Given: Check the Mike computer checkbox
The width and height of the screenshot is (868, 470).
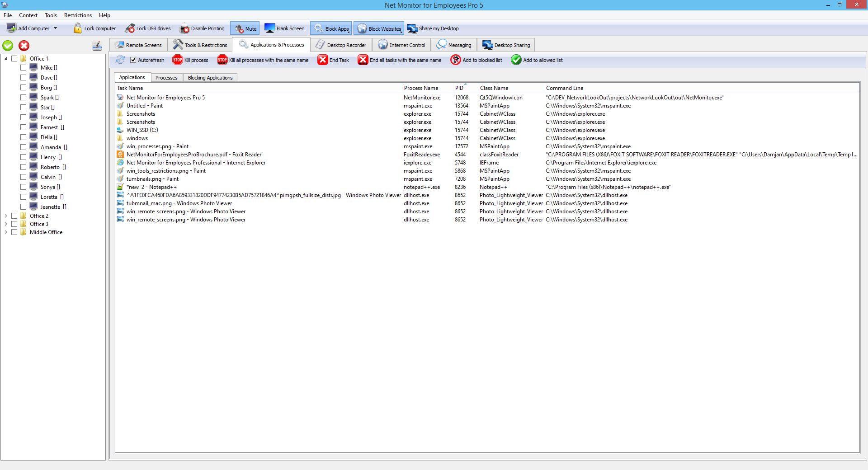Looking at the screenshot, I should (x=23, y=67).
